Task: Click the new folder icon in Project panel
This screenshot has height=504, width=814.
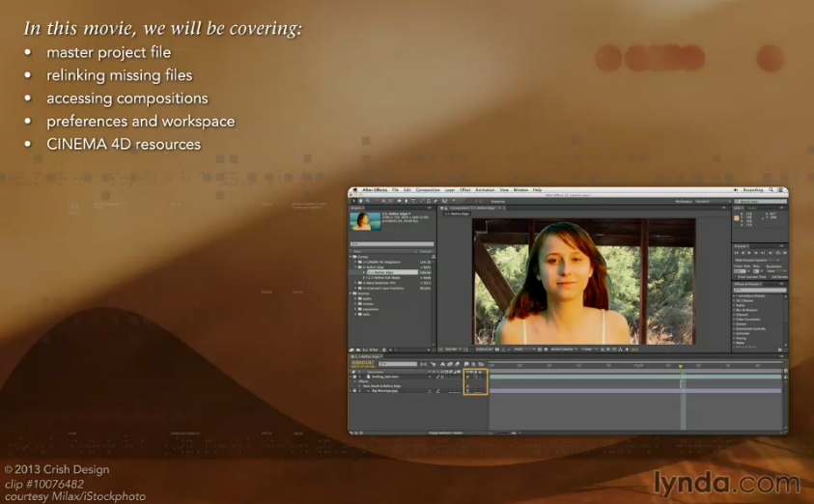Action: [x=357, y=350]
